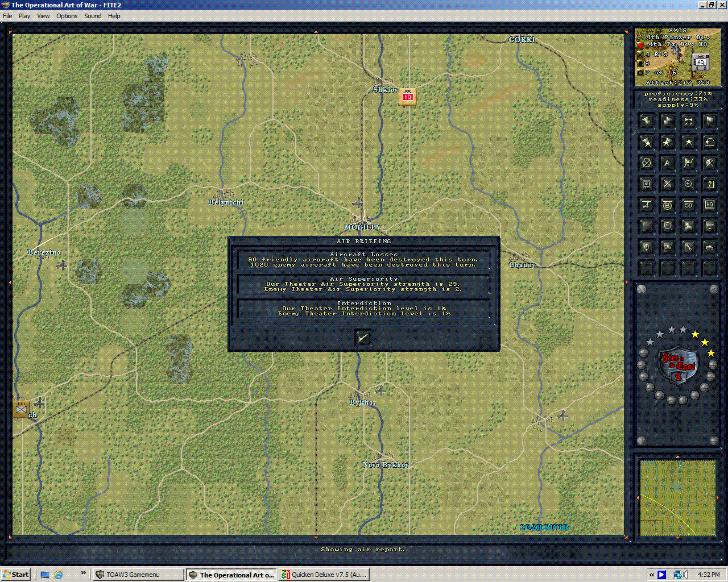Screen dimensions: 728x582
Task: Click the bottom map-edge scroll arrow
Action: (316, 538)
